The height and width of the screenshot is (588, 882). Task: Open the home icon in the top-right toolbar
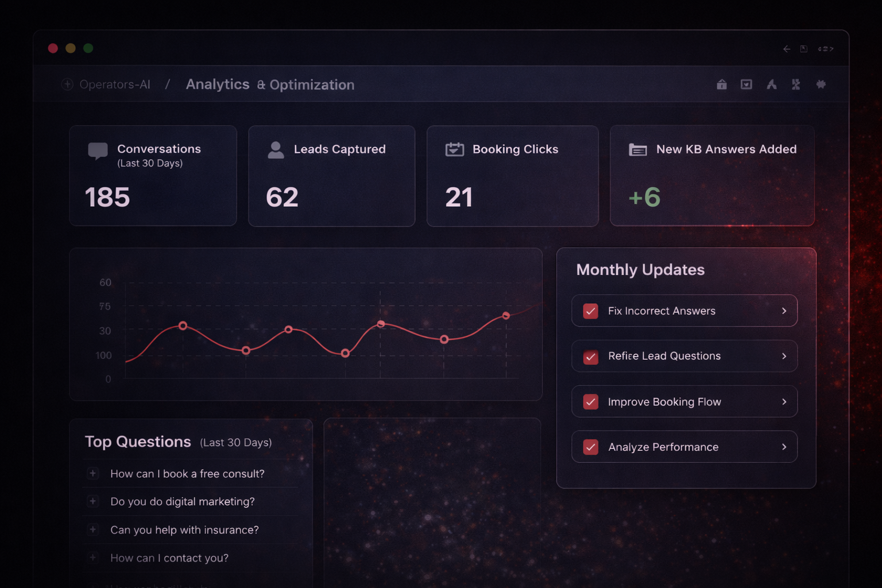pos(721,84)
